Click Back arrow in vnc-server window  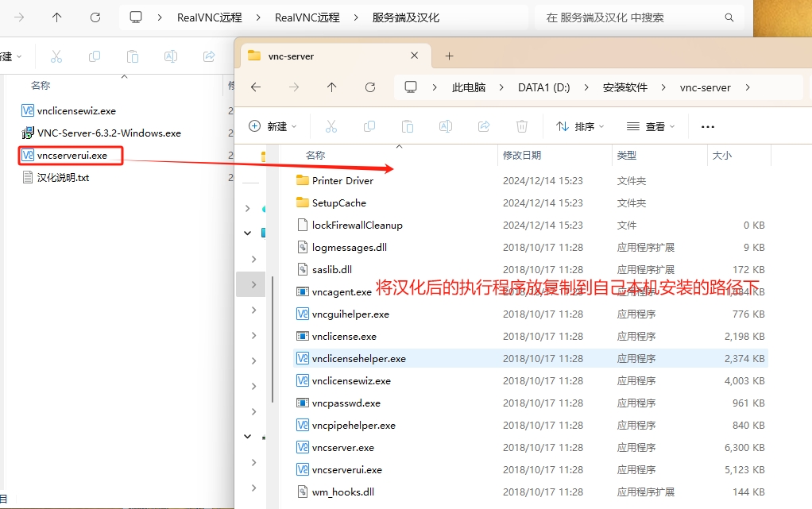point(256,87)
